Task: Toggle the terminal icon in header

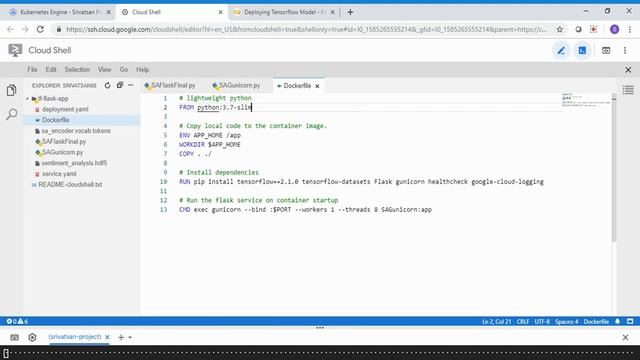Action: 582,51
